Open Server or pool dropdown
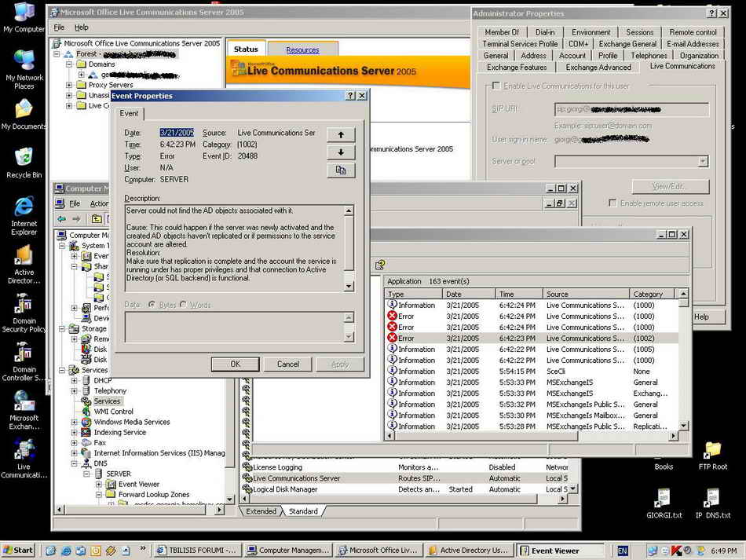The width and height of the screenshot is (746, 560). [703, 162]
